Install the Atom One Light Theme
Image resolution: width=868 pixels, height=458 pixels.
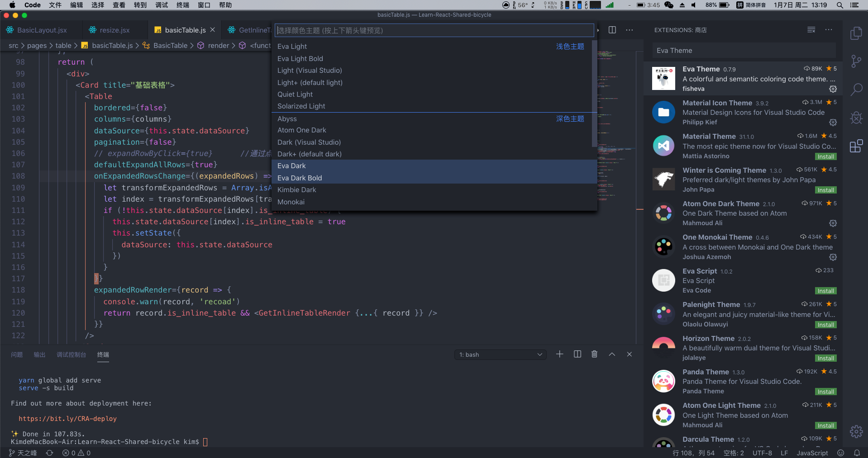(x=825, y=426)
